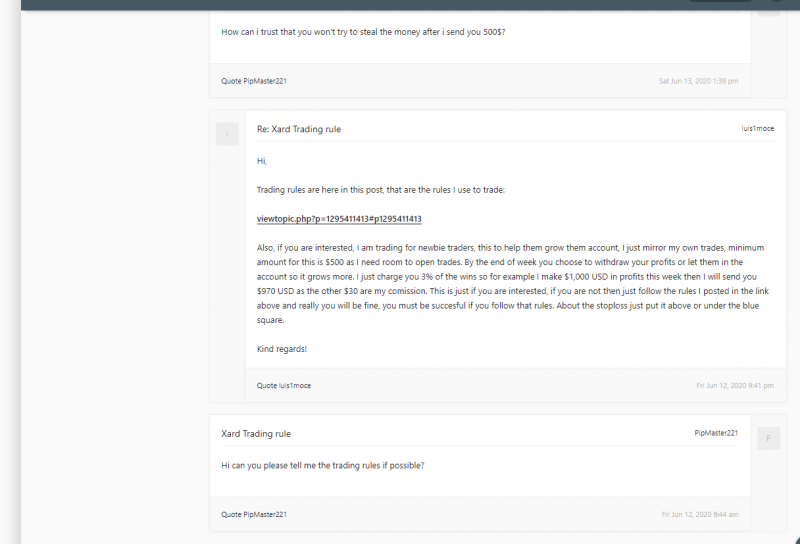Click the PipMaster221 avatar with letter P
The height and width of the screenshot is (544, 800).
click(768, 438)
